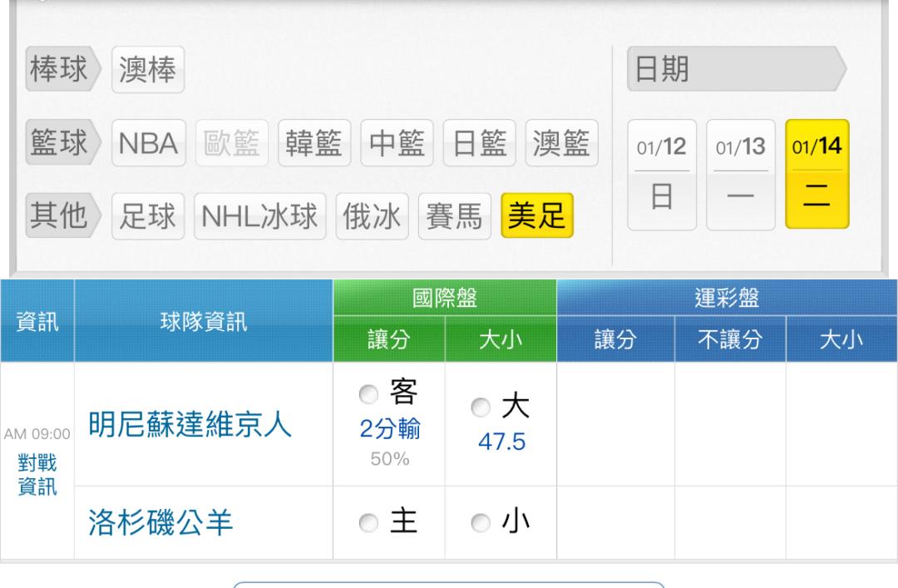
Task: Choose the 歐籃 basketball league
Action: coord(231,143)
